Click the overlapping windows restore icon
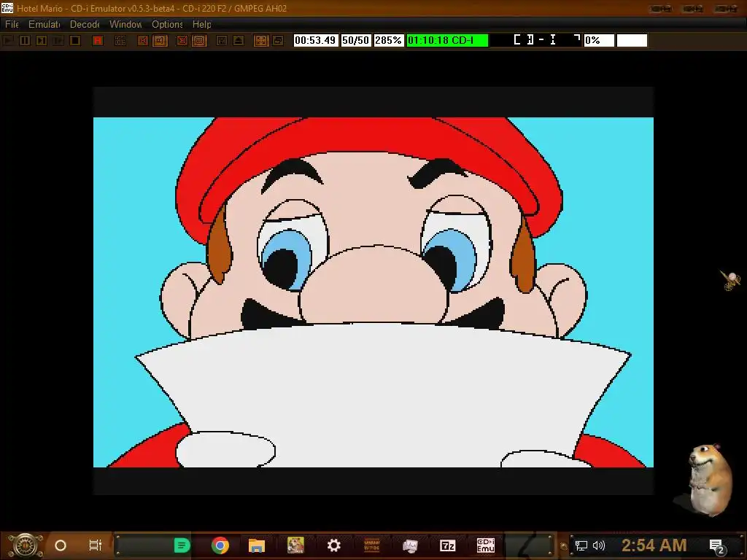Screen dimensions: 747x560 (x=278, y=41)
